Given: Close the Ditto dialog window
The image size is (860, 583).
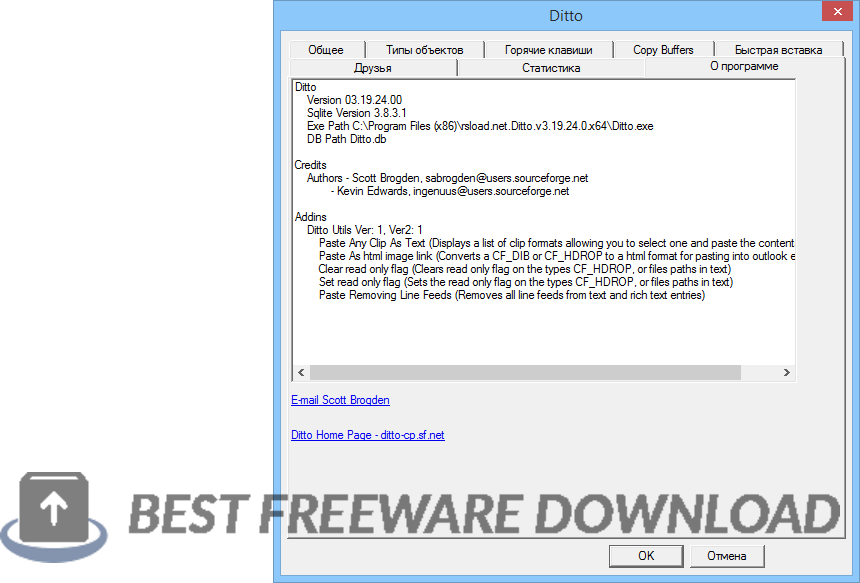Looking at the screenshot, I should click(837, 12).
